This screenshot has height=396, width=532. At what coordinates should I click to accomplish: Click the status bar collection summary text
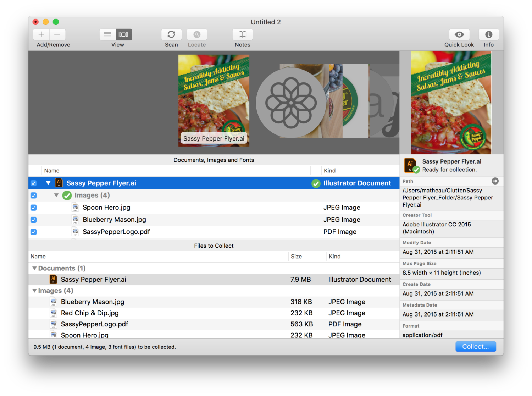tap(105, 347)
